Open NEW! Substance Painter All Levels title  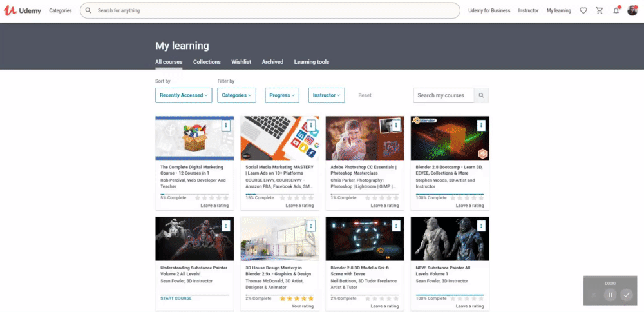point(443,271)
